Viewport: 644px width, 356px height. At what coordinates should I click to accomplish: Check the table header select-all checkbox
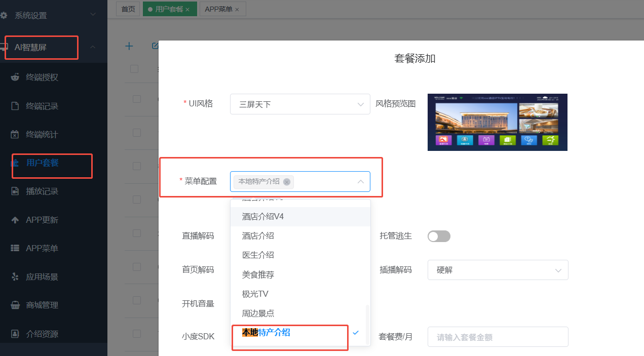[x=134, y=69]
